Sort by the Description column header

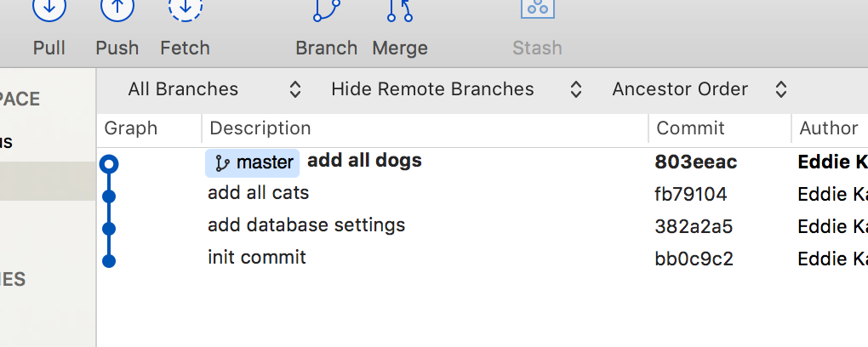tap(260, 128)
